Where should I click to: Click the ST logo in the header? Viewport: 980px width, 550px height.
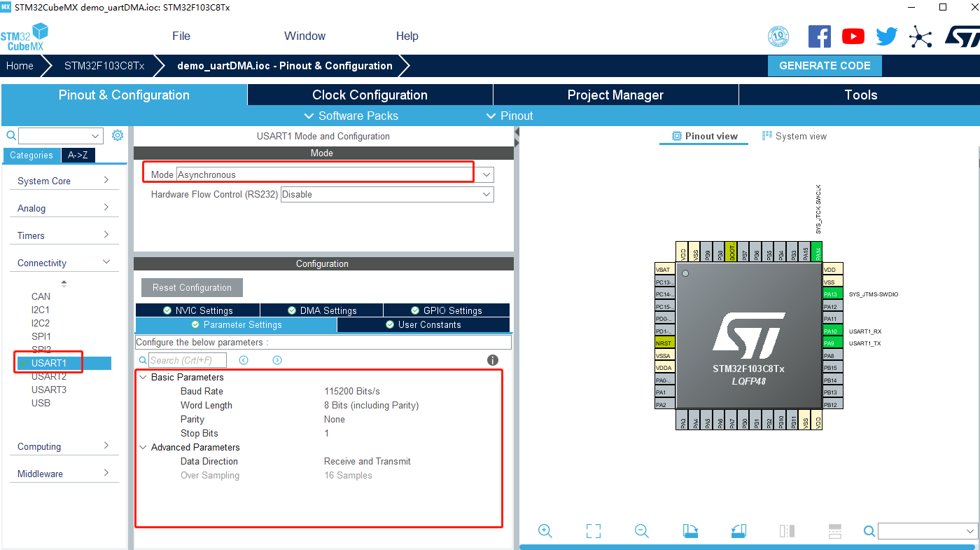(962, 36)
